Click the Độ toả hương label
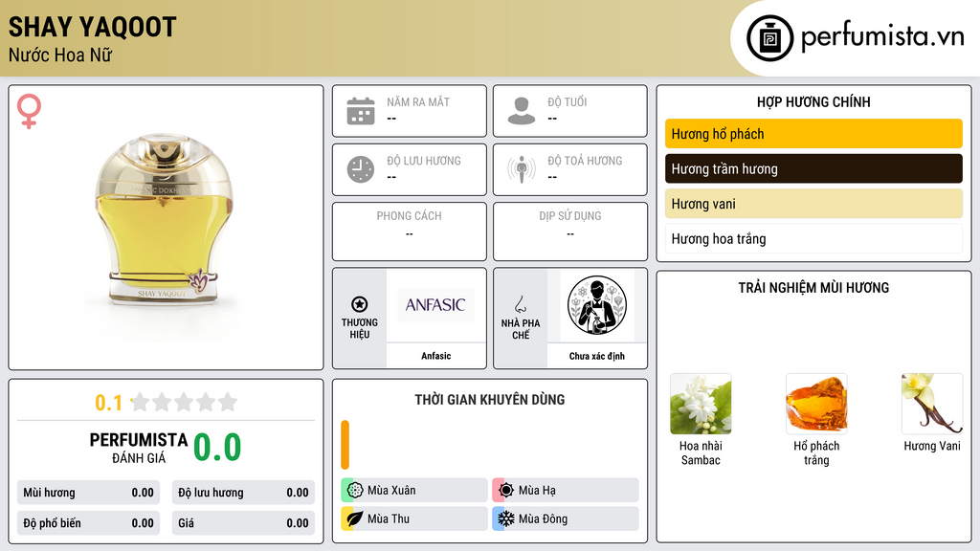This screenshot has height=551, width=980. point(585,161)
